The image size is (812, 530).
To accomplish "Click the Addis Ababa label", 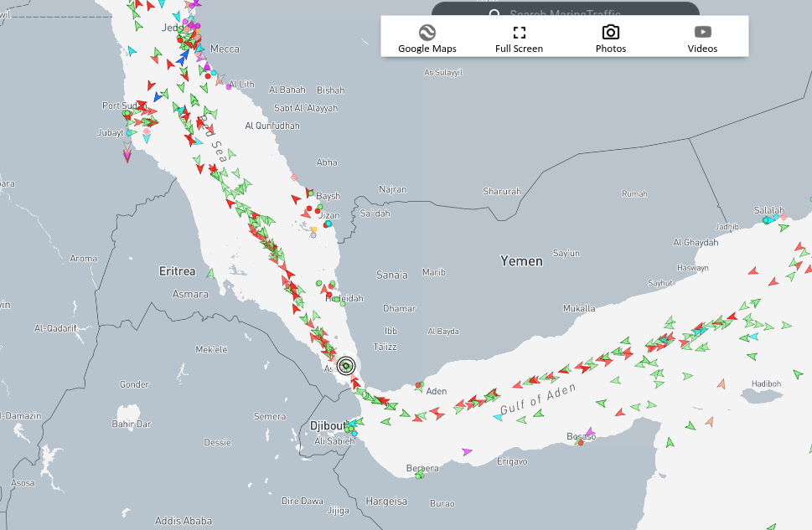I will [184, 521].
